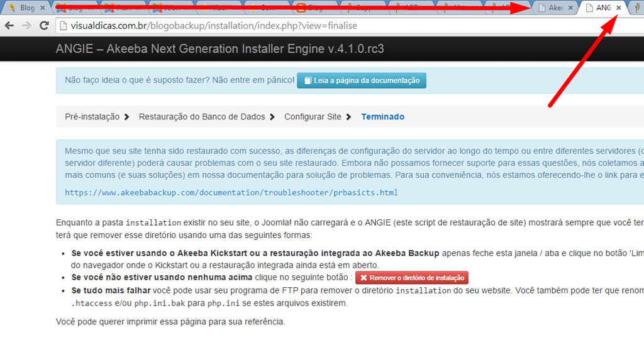644x345 pixels.
Task: Click the chevron after Restauração do Banco de Dados
Action: pyautogui.click(x=272, y=117)
